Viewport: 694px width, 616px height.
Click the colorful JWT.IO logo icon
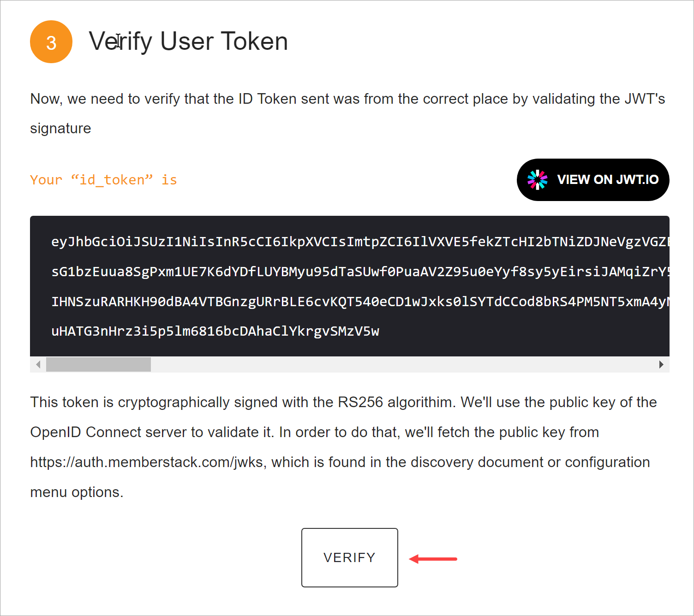[x=537, y=180]
